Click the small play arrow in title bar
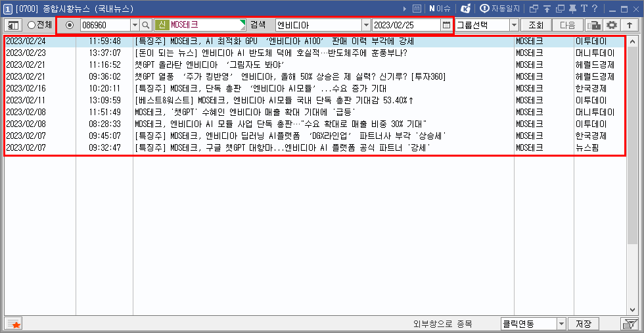Image resolution: width=644 pixels, height=333 pixels. click(405, 8)
